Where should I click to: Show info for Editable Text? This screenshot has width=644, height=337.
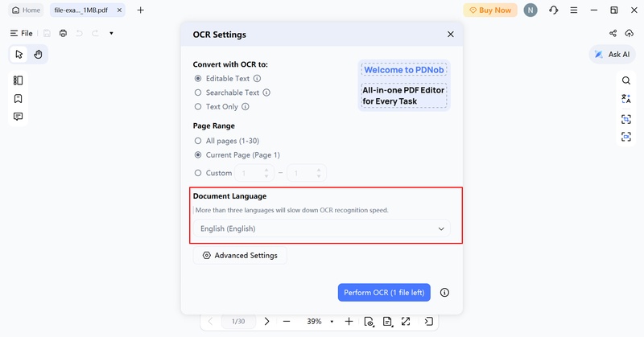(x=257, y=78)
